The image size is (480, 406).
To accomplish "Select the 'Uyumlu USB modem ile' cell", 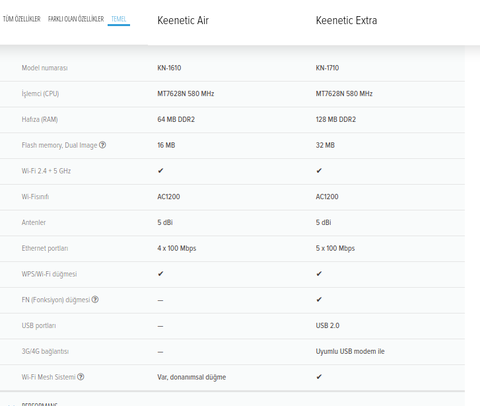I will pos(350,351).
